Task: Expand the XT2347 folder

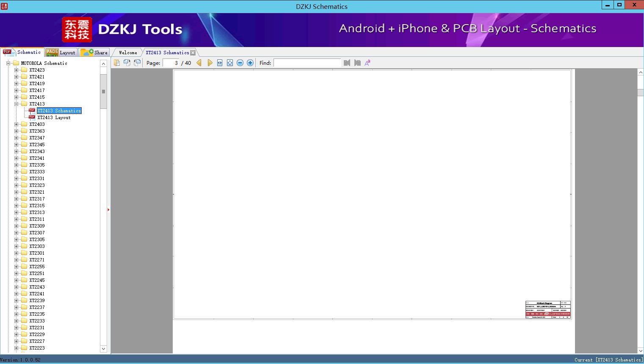Action: pyautogui.click(x=16, y=138)
